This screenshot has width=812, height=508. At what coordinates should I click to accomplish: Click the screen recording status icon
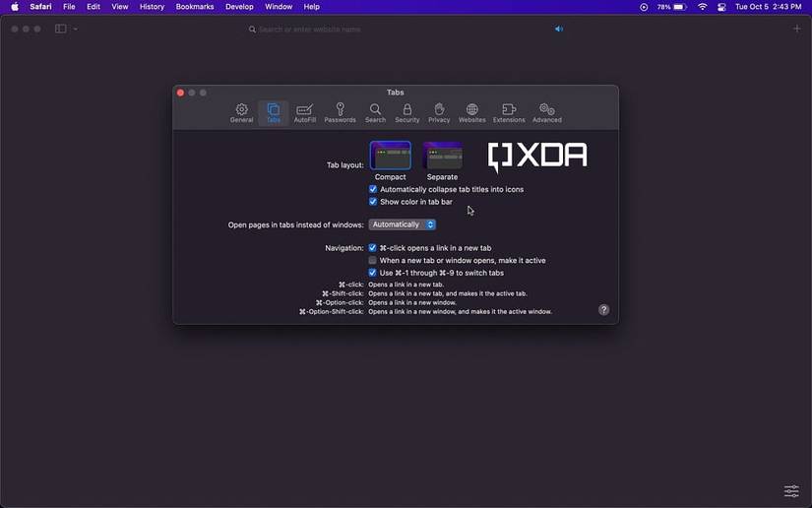coord(643,7)
